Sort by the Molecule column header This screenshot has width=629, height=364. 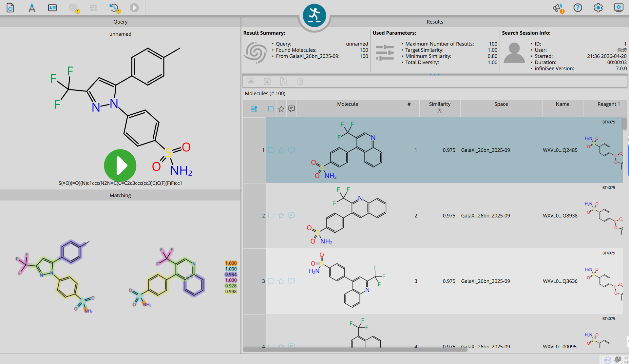[348, 104]
